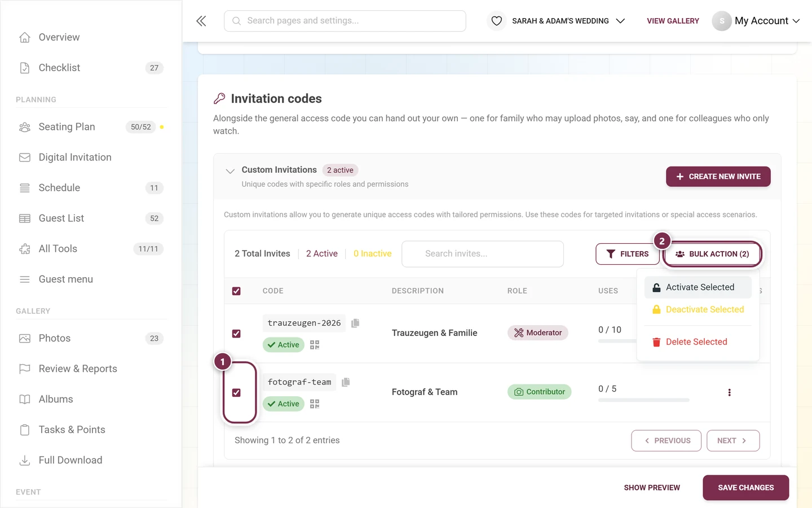Collapse the sidebar with the double chevron icon
Image resolution: width=812 pixels, height=508 pixels.
201,21
